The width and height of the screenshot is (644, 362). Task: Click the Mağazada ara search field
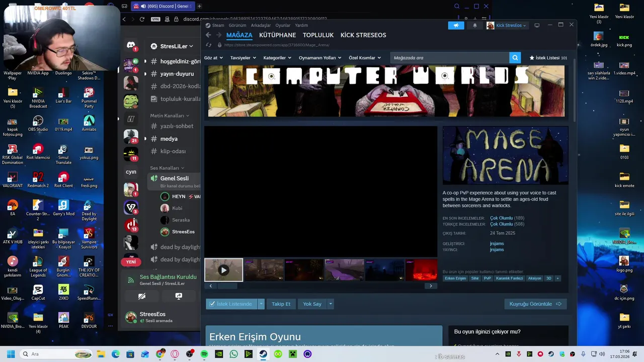point(449,58)
